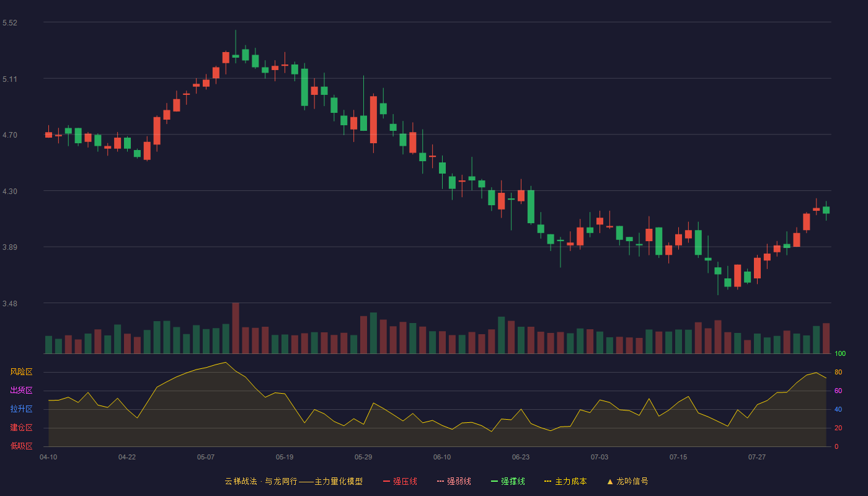868x496 pixels.
Task: Click the 05-29 date label
Action: 363,457
